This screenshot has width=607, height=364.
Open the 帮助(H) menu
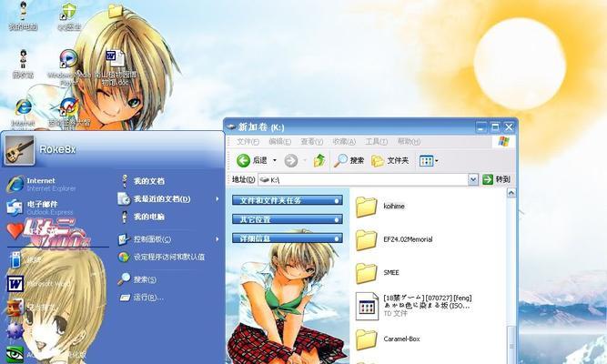pos(409,141)
